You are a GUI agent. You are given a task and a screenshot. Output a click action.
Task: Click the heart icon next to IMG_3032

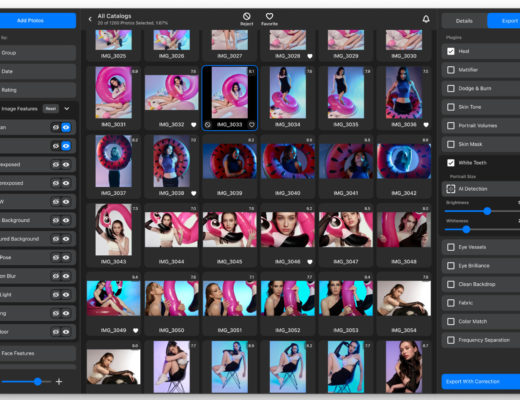click(x=194, y=125)
